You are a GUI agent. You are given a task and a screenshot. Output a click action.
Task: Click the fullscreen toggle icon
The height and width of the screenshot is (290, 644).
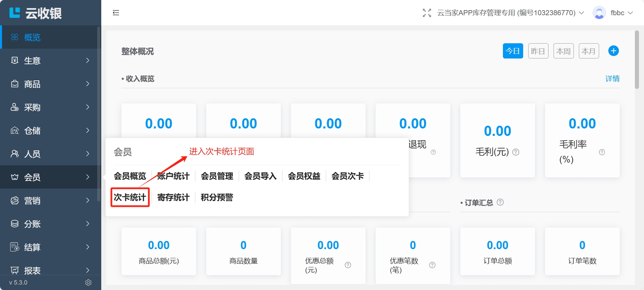tap(427, 13)
